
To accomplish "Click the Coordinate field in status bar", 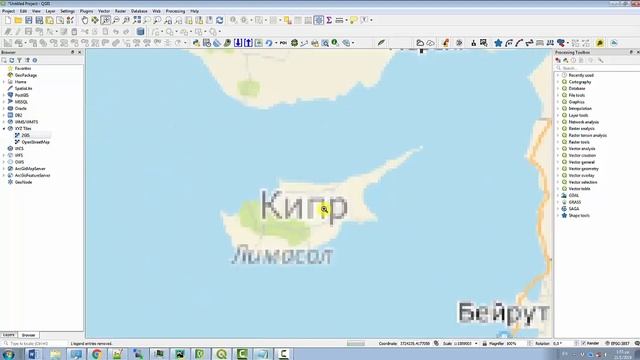I will (x=415, y=344).
